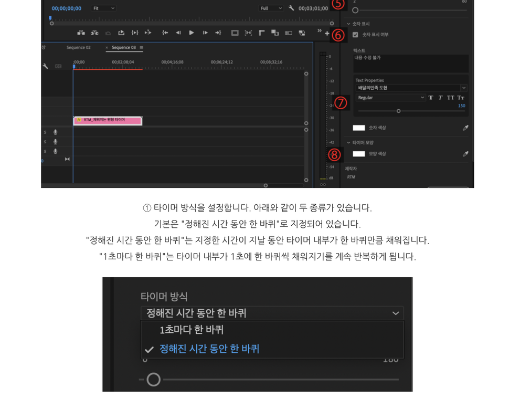The image size is (520, 420).
Task: Solo the second audio track
Action: tap(45, 142)
